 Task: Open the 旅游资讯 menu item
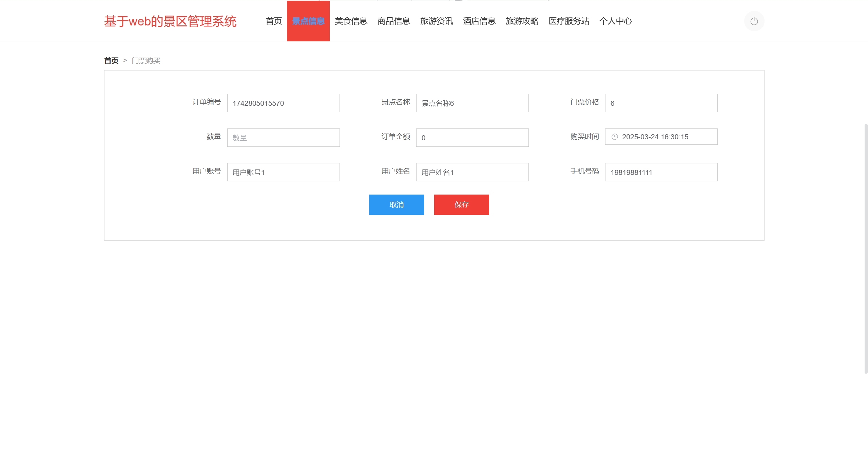coord(436,21)
